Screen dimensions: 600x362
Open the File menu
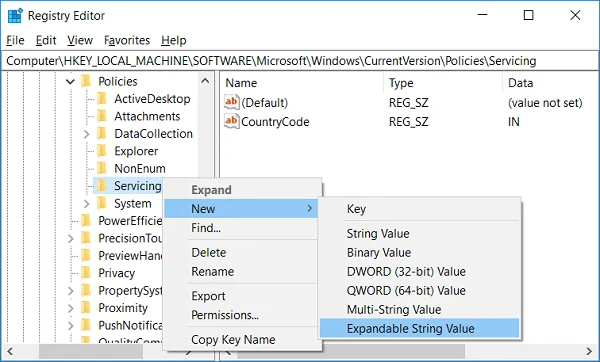pos(15,40)
